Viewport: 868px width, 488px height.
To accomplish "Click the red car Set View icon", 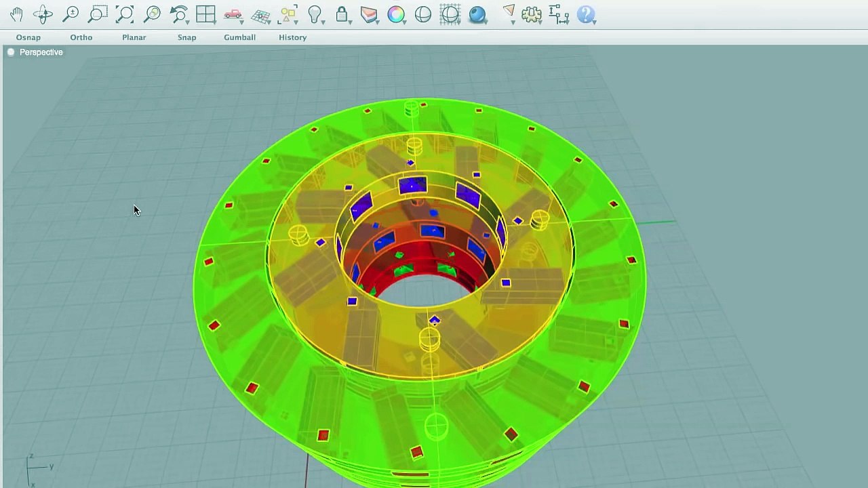I will coord(233,14).
